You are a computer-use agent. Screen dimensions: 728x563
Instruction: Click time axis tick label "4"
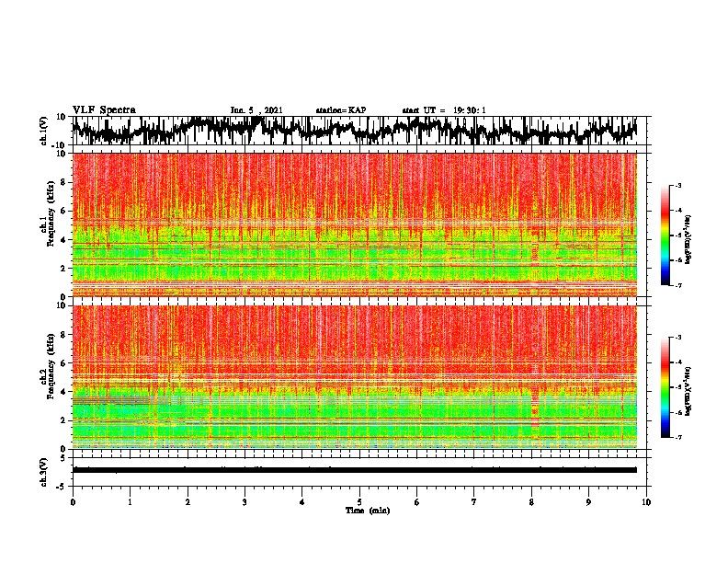click(302, 502)
